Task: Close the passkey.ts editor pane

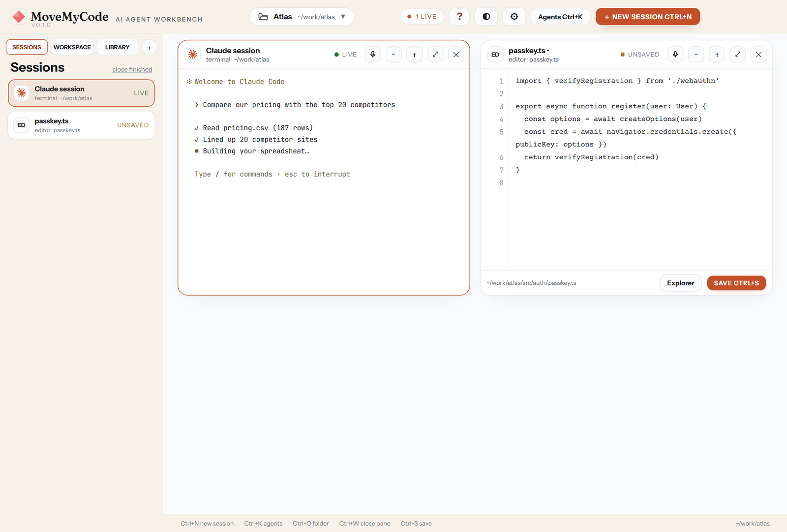Action: (x=758, y=55)
